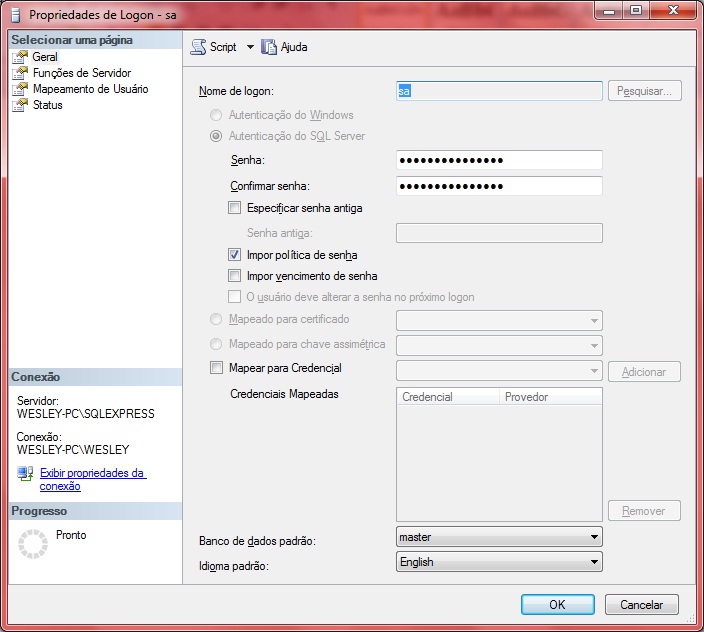The width and height of the screenshot is (704, 632).
Task: Open the Status page
Action: click(x=47, y=105)
